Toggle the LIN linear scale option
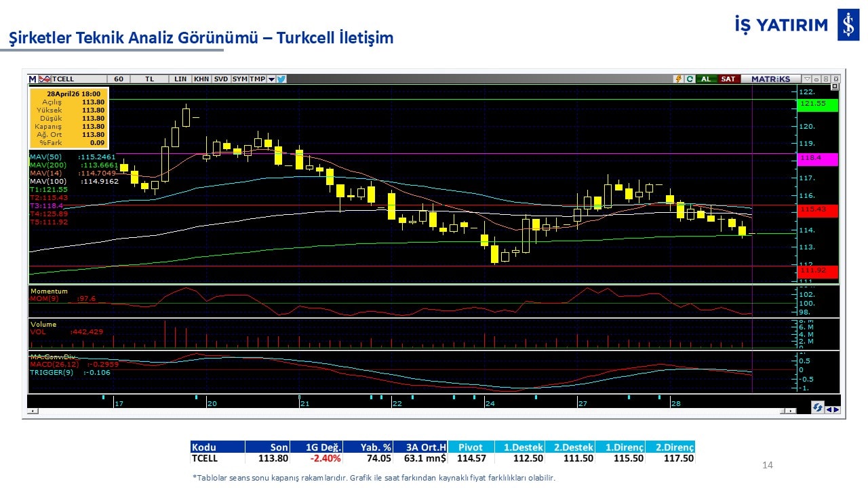This screenshot has width=868, height=488. point(180,79)
